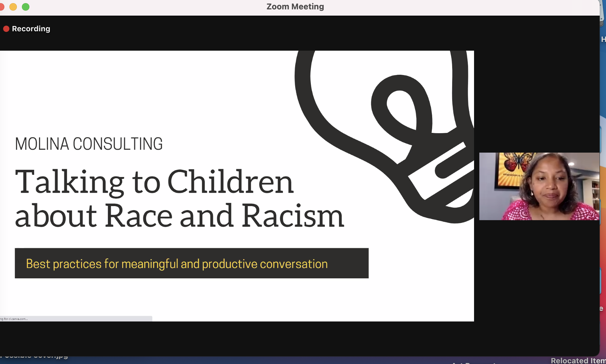
Task: Click the word Talking in slide title
Action: (69, 182)
